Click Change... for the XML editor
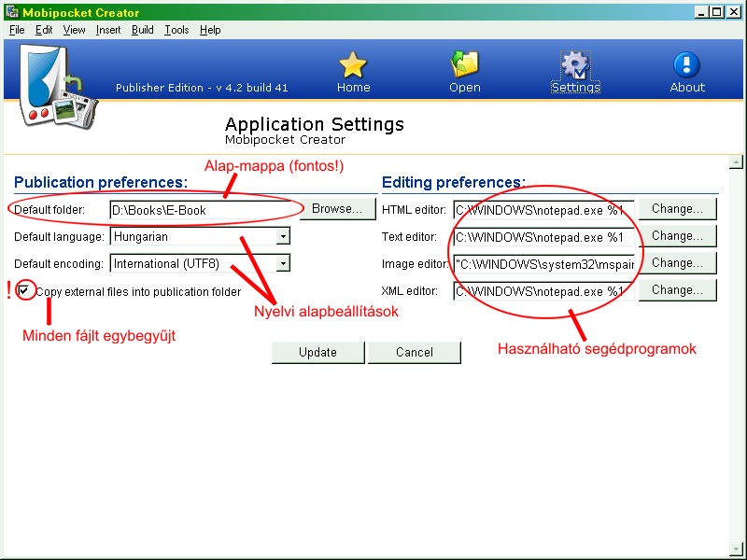Image resolution: width=747 pixels, height=560 pixels. pos(678,290)
